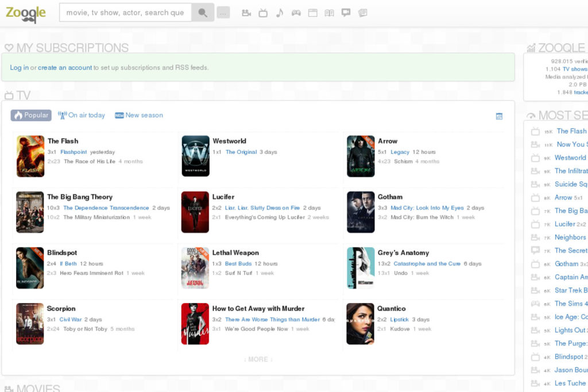Click 'The Race of His Life' episode text
Screen dimensions: 588x392
tap(90, 161)
